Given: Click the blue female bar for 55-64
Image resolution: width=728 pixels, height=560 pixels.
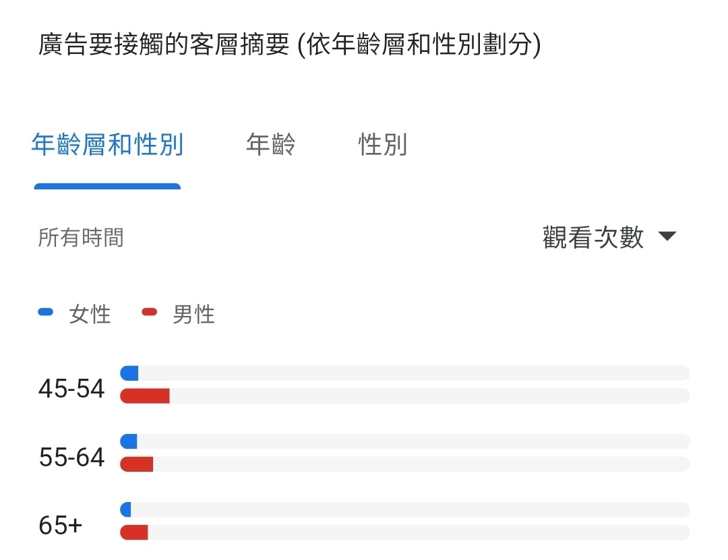Looking at the screenshot, I should pyautogui.click(x=129, y=441).
